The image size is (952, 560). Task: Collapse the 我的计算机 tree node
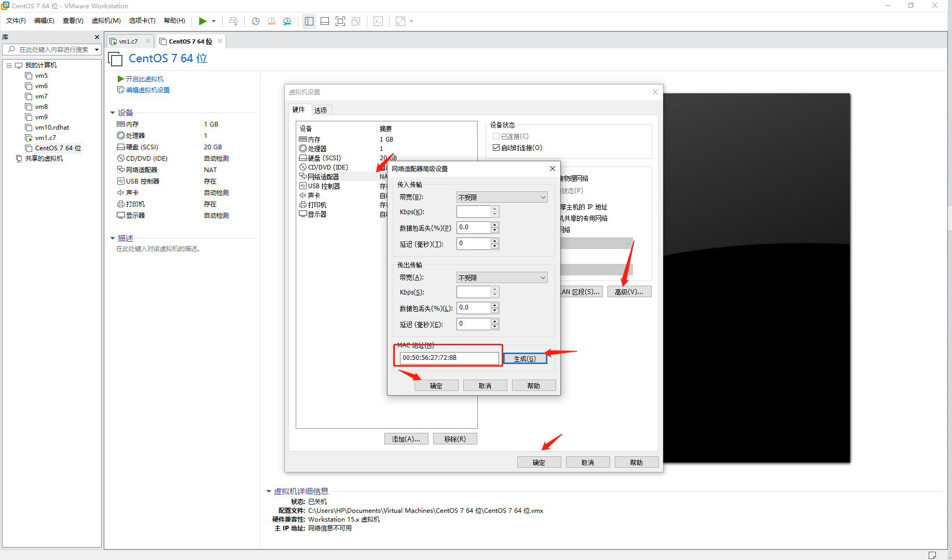tap(9, 65)
